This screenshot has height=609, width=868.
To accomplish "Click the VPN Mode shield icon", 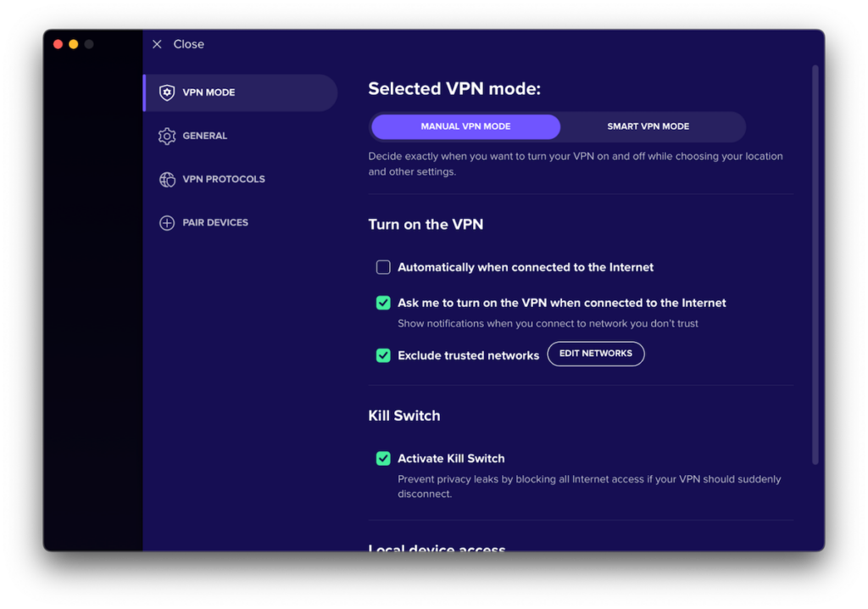I will 167,92.
